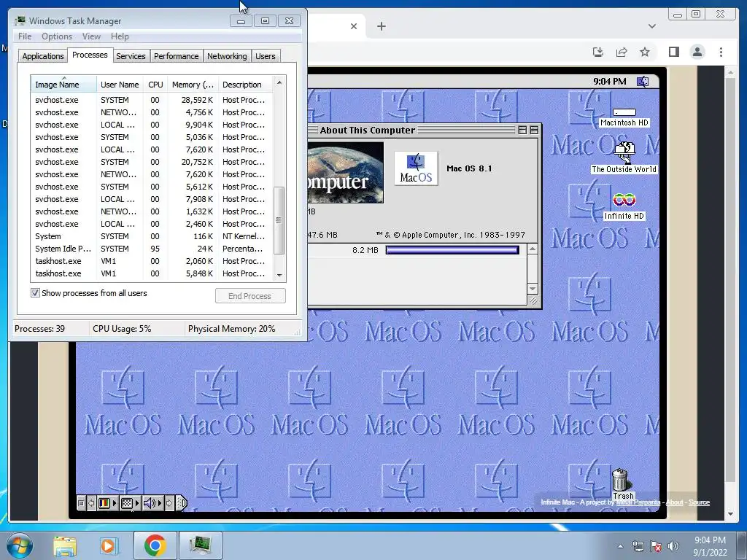The image size is (747, 560).
Task: Switch to the Users tab
Action: tap(266, 56)
